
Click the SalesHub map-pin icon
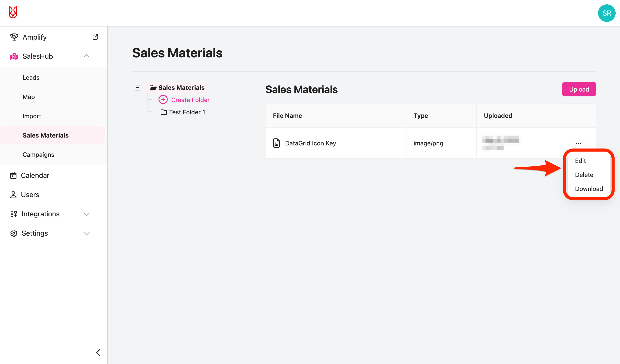pos(14,56)
